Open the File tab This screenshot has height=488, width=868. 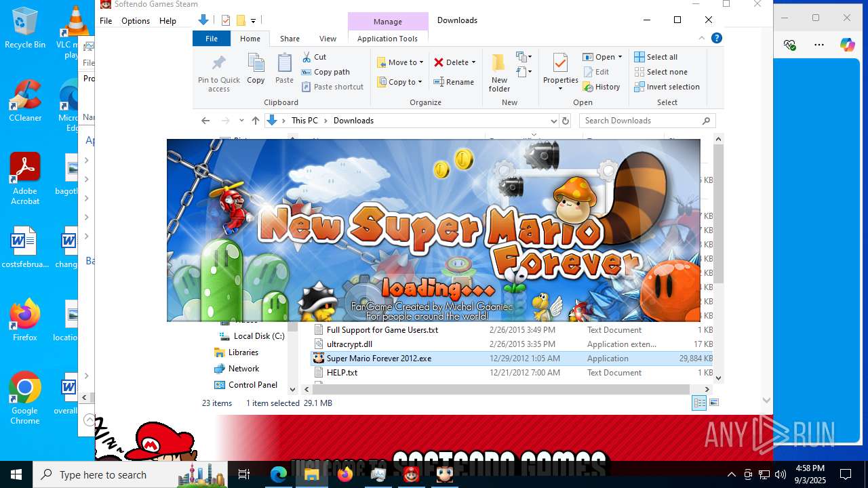[x=212, y=39]
